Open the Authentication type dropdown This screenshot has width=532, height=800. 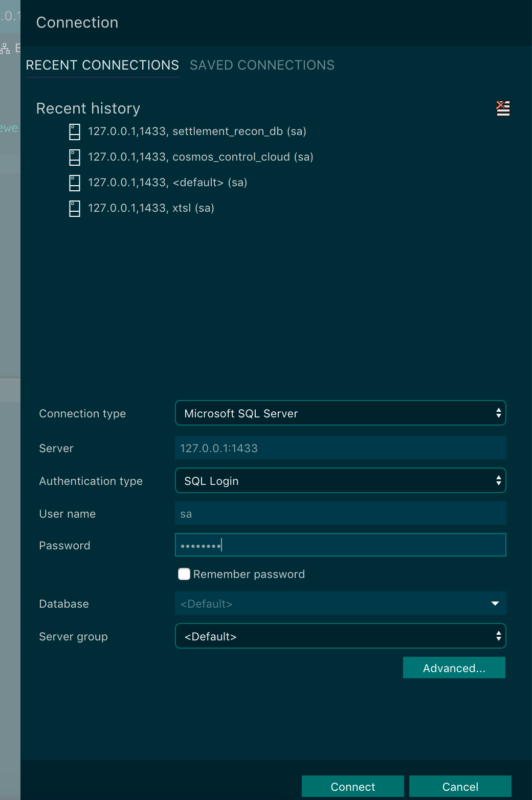point(340,480)
